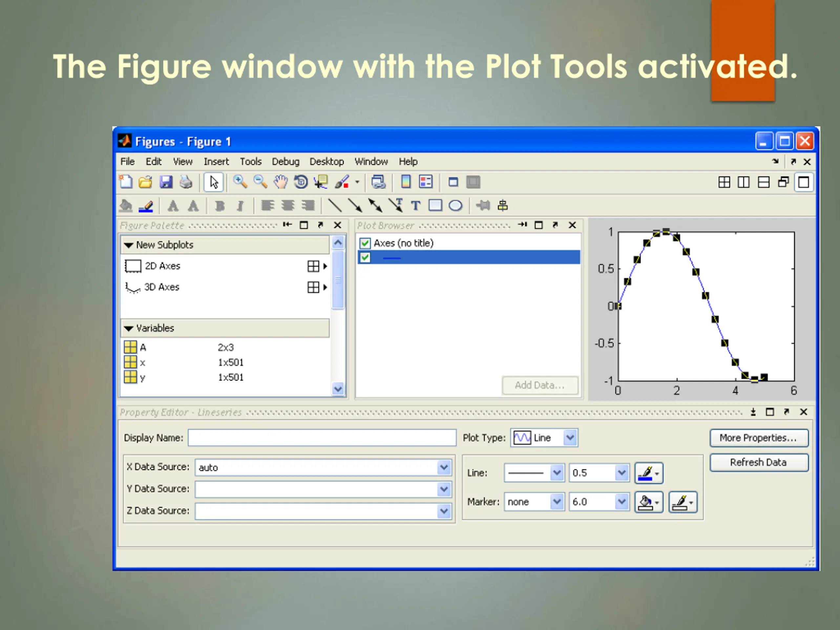Select the Brush data tool

(342, 182)
